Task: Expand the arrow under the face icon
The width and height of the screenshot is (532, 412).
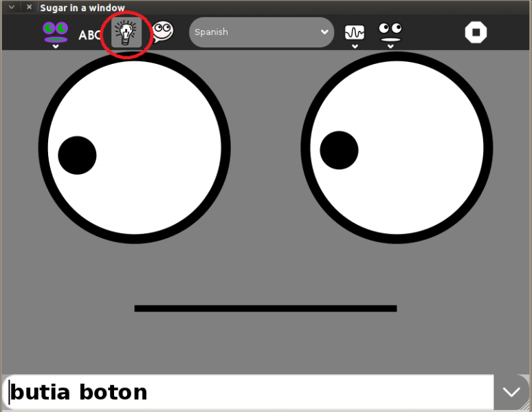Action: (x=390, y=47)
